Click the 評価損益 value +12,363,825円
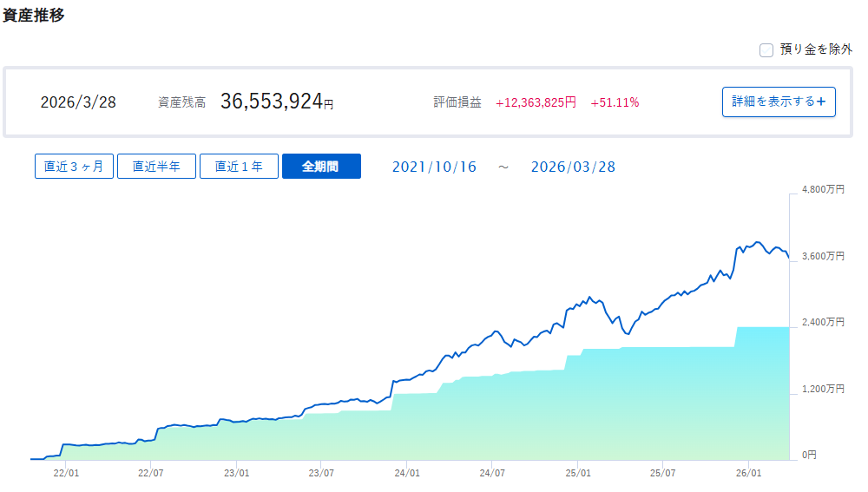 (536, 102)
